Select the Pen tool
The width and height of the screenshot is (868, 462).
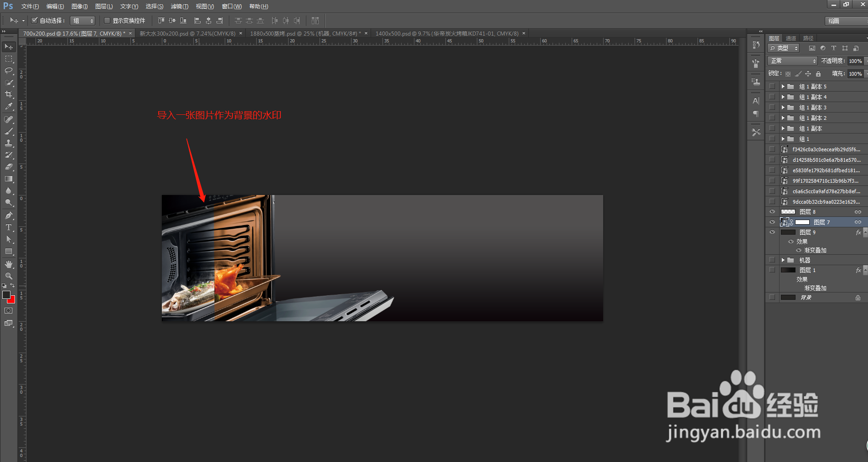(9, 216)
